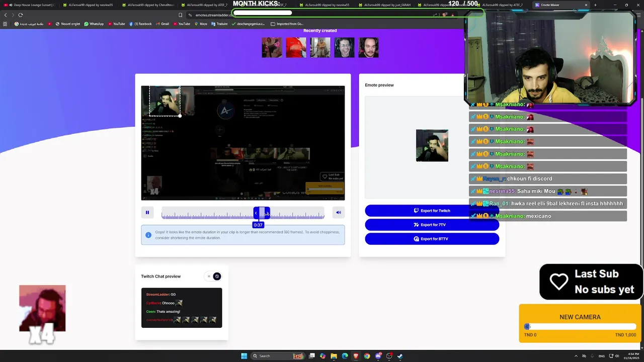Show hidden system tray icons
The height and width of the screenshot is (362, 644).
(x=576, y=356)
